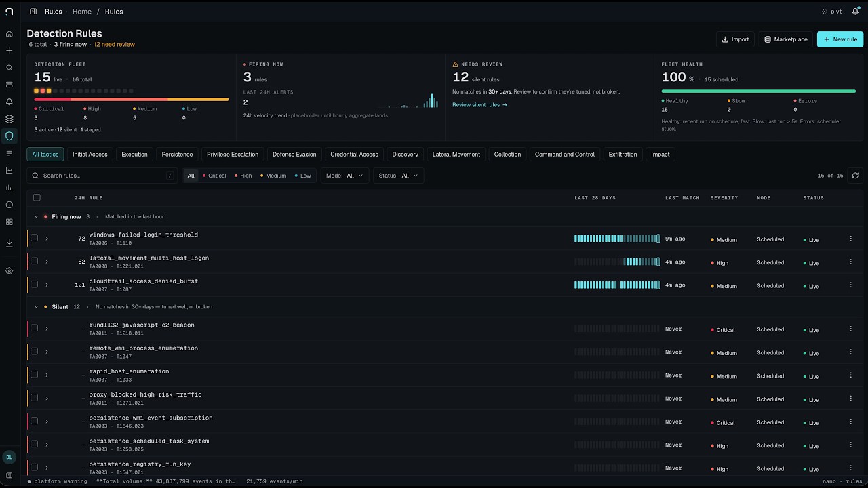Open the list lines icon in the sidebar

(x=9, y=153)
